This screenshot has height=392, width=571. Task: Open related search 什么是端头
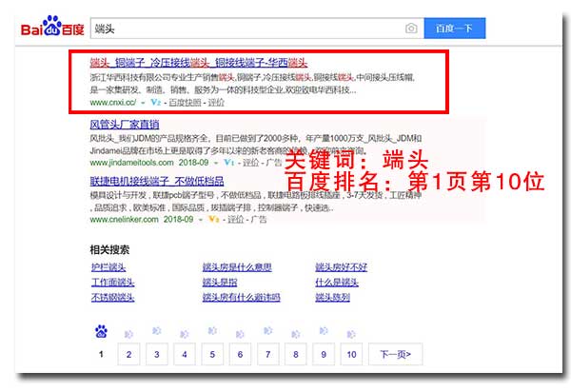click(337, 283)
